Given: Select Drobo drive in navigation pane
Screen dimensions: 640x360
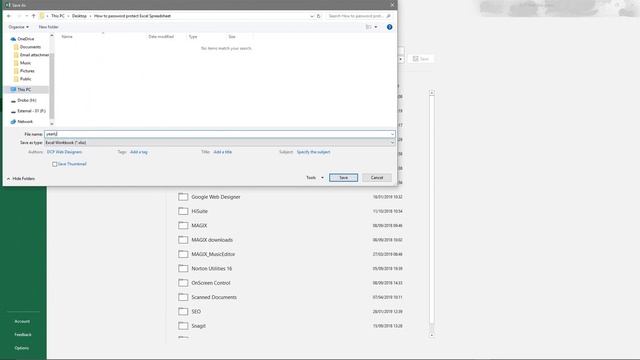Looking at the screenshot, I should [x=26, y=100].
